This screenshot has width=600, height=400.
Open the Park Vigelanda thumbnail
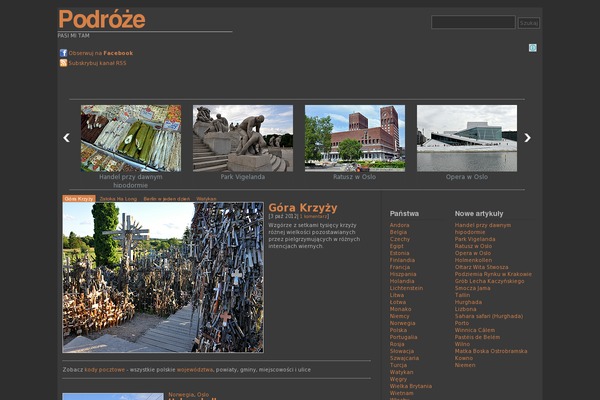(242, 138)
